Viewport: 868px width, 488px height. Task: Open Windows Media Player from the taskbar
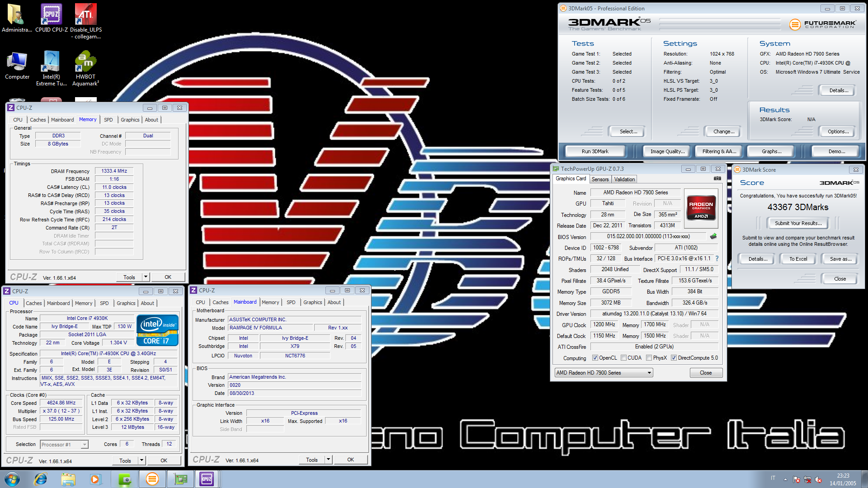[95, 479]
